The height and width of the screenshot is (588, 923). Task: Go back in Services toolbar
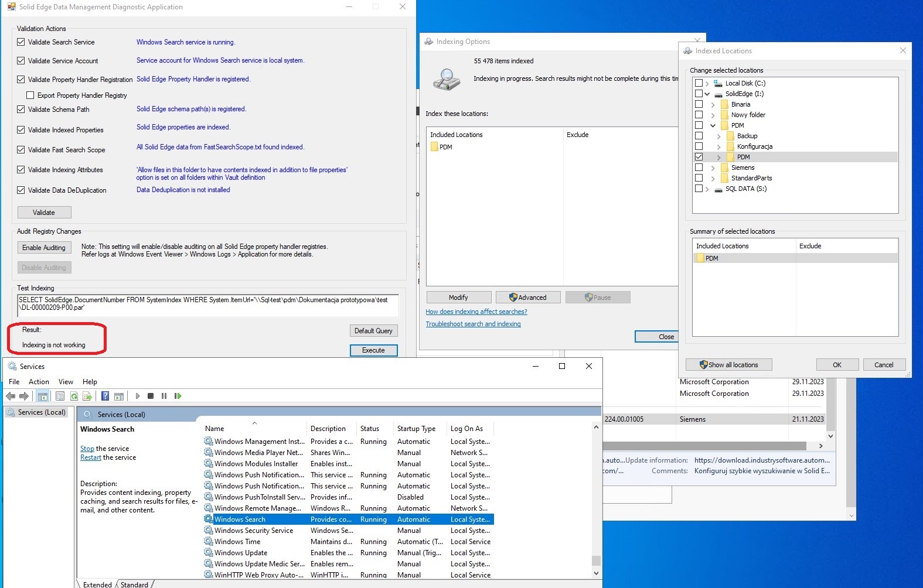pos(11,396)
